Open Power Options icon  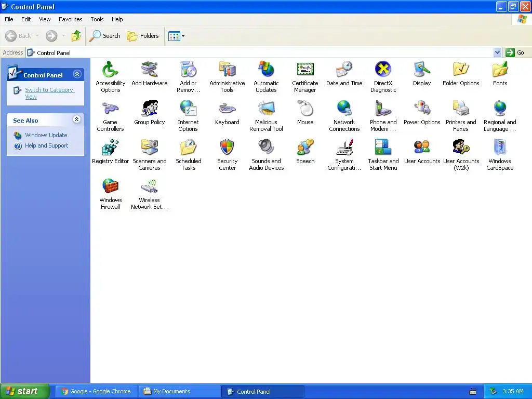(x=422, y=109)
